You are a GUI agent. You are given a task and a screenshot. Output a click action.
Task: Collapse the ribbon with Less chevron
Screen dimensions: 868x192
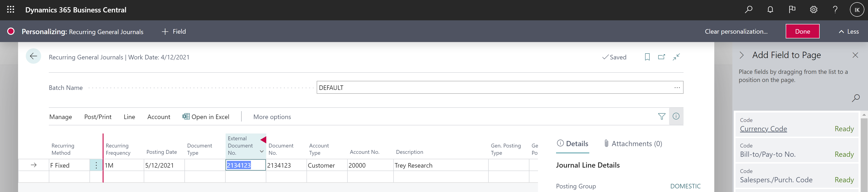pyautogui.click(x=849, y=32)
